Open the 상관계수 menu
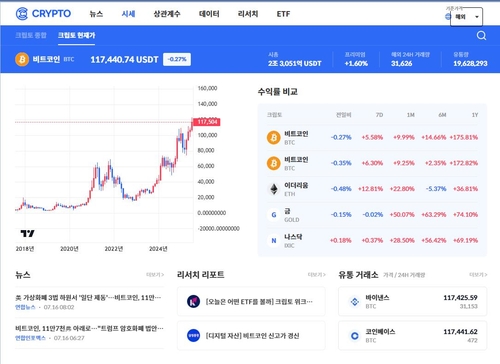The width and height of the screenshot is (500, 364). pos(167,14)
